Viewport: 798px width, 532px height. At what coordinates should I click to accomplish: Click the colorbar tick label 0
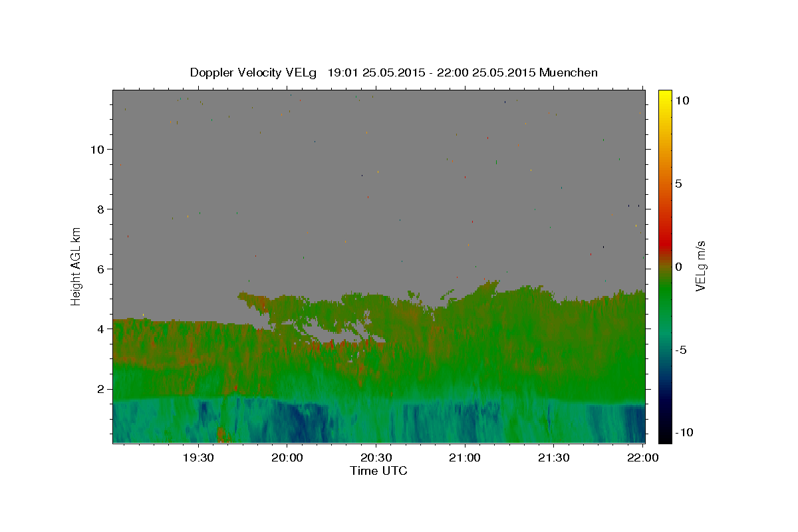pyautogui.click(x=678, y=267)
